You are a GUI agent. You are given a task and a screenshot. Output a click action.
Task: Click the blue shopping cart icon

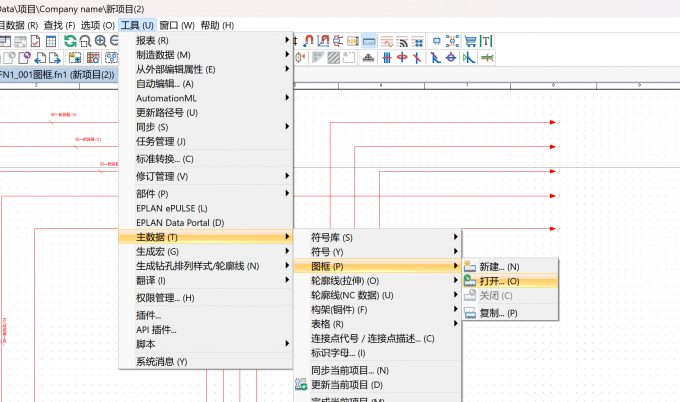[471, 41]
